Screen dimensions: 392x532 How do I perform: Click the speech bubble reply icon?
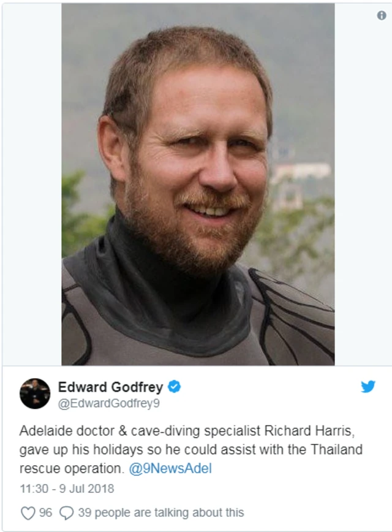[67, 513]
